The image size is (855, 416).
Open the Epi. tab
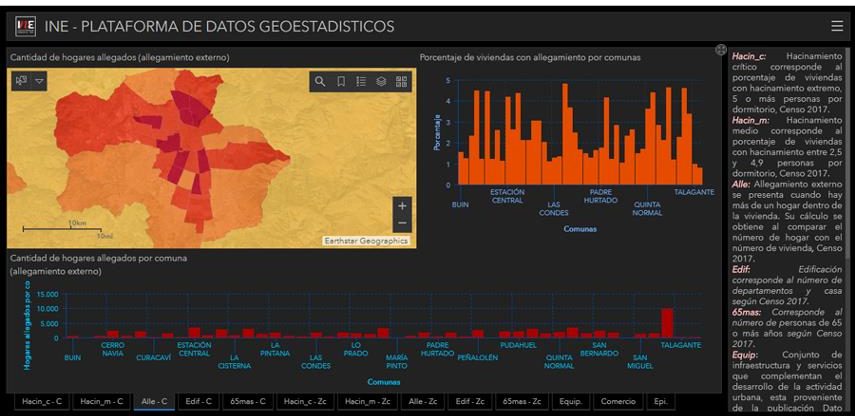(660, 401)
